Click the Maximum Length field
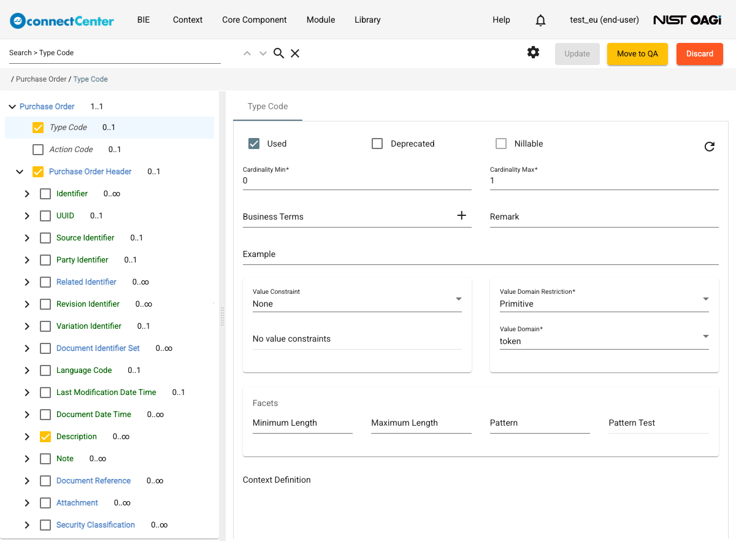Viewport: 736px width, 560px height. pyautogui.click(x=421, y=423)
